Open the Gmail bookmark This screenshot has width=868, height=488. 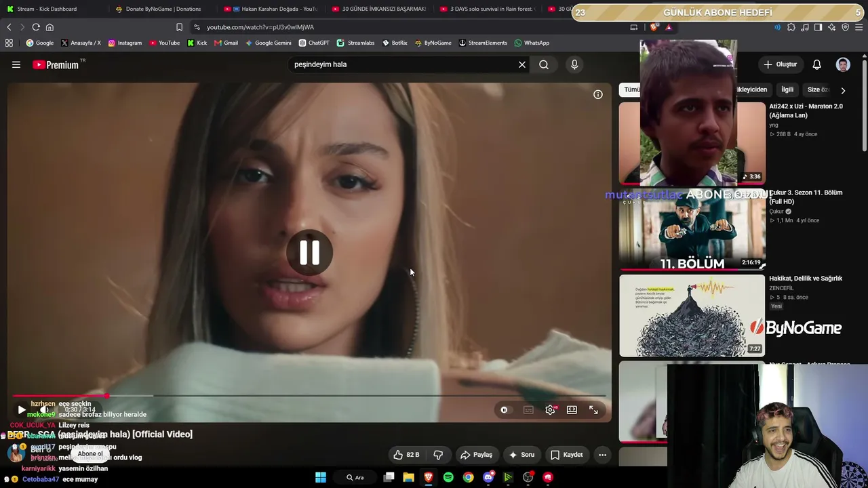226,43
